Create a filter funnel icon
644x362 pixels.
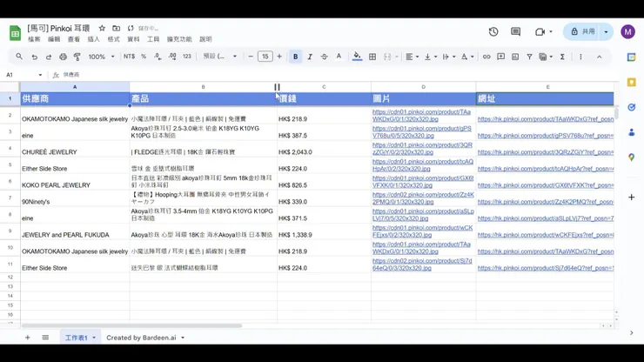pos(529,57)
